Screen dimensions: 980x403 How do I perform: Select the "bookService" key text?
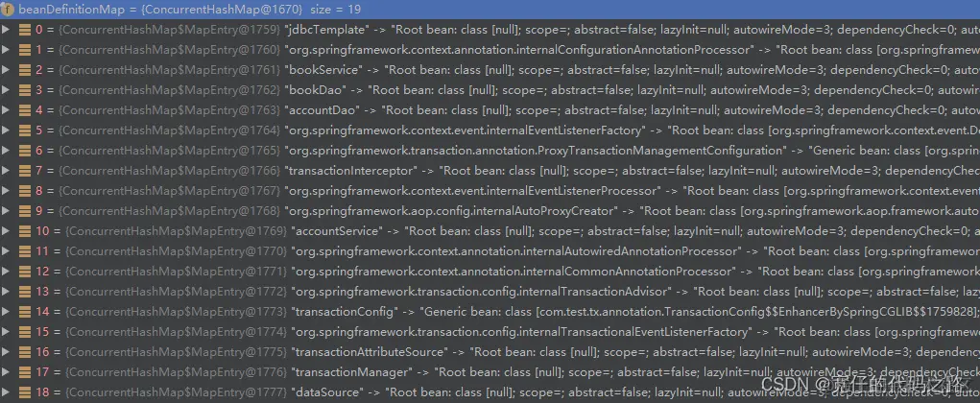(x=323, y=70)
